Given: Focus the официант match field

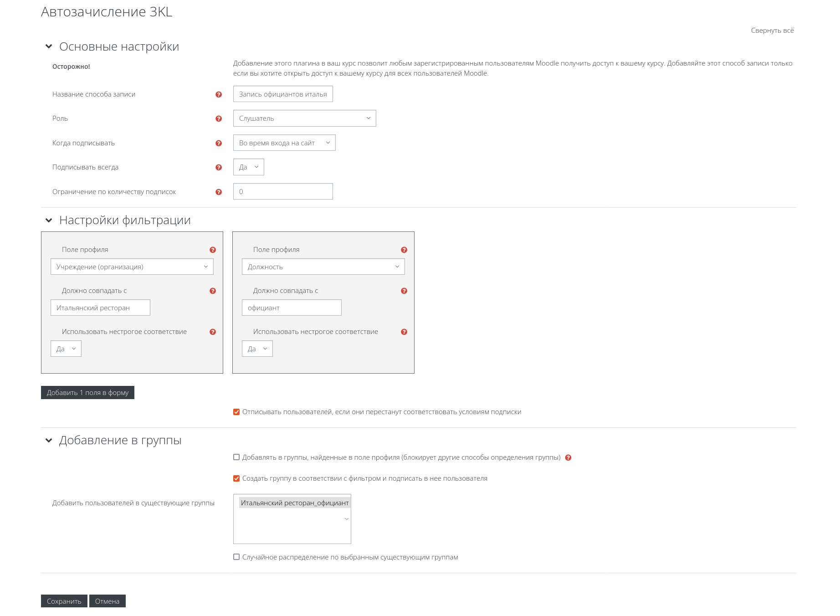Looking at the screenshot, I should pyautogui.click(x=292, y=308).
